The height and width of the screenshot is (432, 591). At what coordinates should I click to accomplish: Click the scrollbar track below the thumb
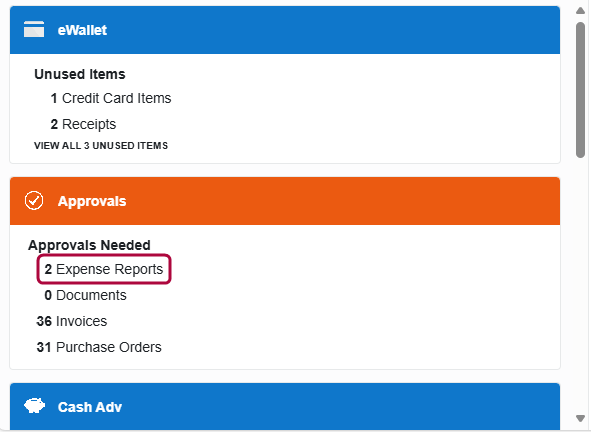tap(580, 285)
